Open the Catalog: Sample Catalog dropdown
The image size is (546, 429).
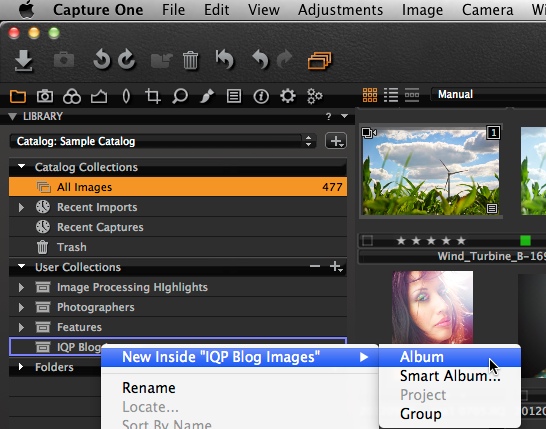[163, 141]
